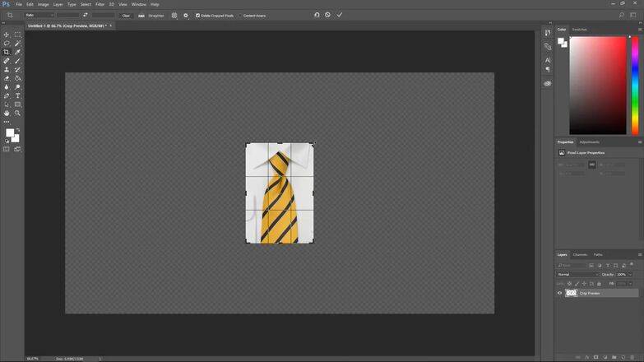Select the Horizontal Type tool
The height and width of the screenshot is (362, 644).
click(x=17, y=95)
